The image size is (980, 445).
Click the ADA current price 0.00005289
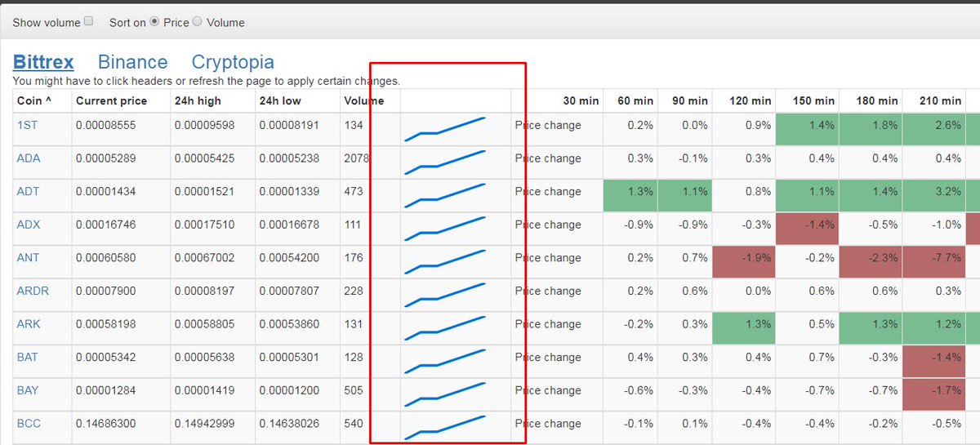pyautogui.click(x=106, y=158)
